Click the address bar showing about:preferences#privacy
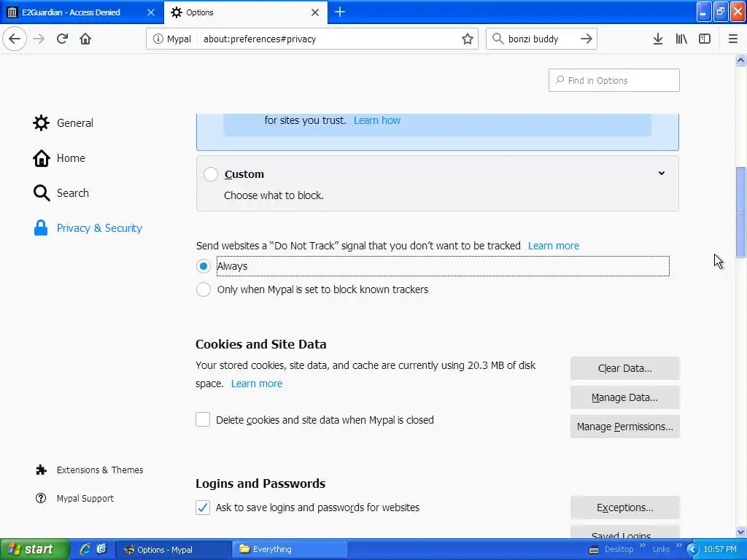The height and width of the screenshot is (560, 747). (312, 39)
